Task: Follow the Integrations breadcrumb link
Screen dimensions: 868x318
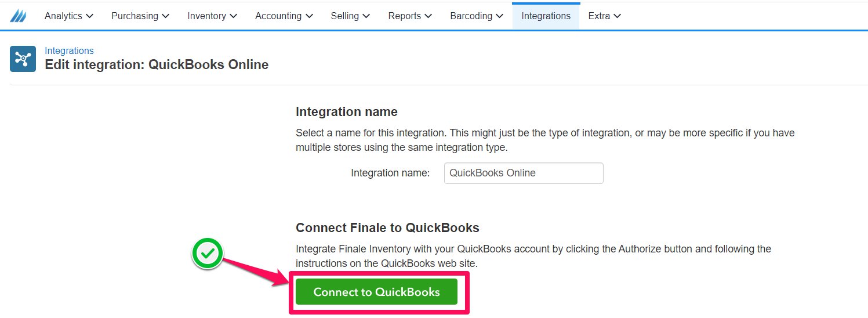Action: tap(69, 51)
